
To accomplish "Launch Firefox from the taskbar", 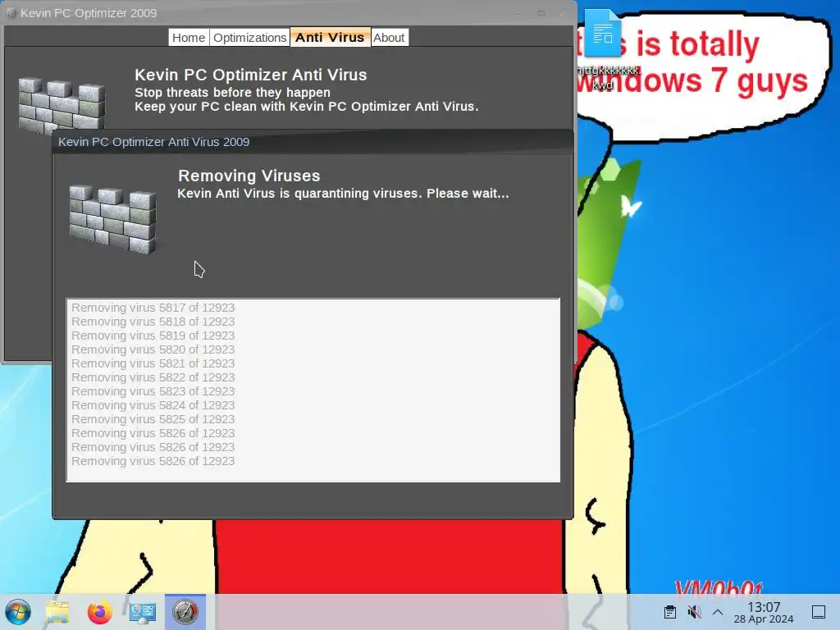I will (99, 612).
